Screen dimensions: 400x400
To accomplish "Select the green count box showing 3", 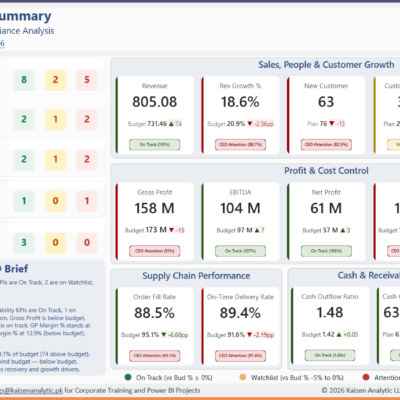I will (x=24, y=243).
